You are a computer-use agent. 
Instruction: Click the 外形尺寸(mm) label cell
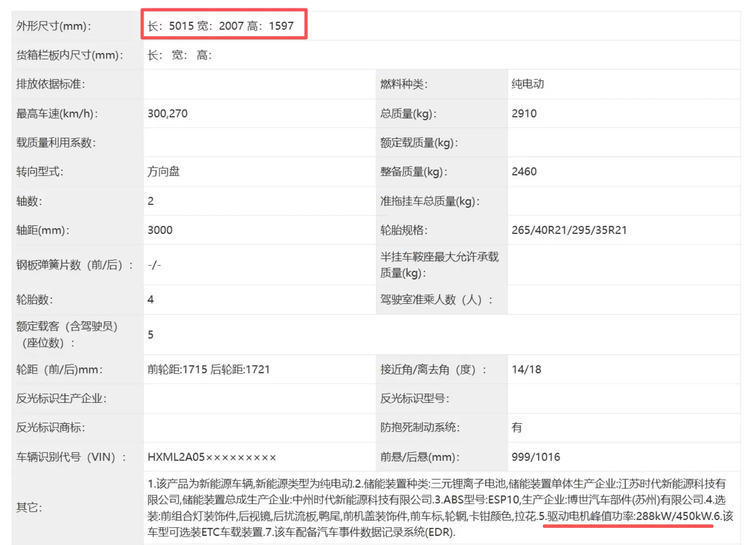point(53,26)
